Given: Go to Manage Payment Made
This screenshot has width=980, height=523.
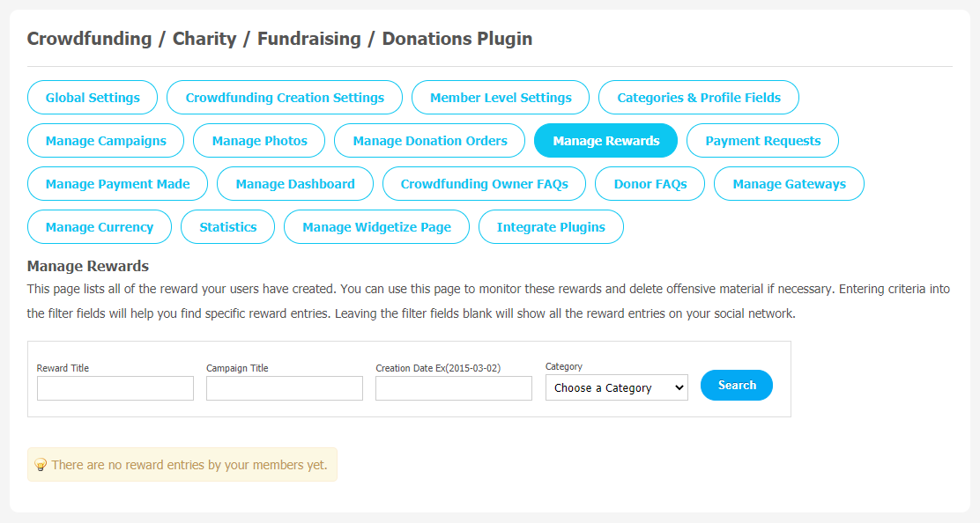Looking at the screenshot, I should (117, 183).
